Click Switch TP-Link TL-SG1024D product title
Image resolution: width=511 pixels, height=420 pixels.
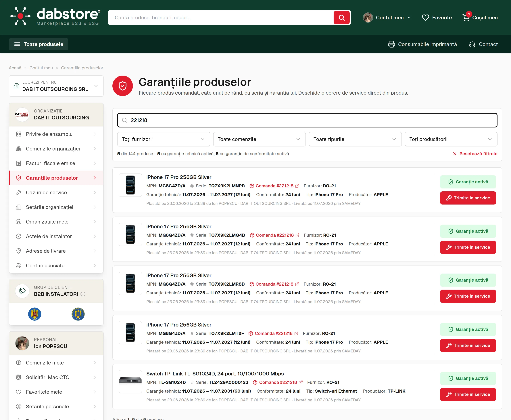(215, 374)
